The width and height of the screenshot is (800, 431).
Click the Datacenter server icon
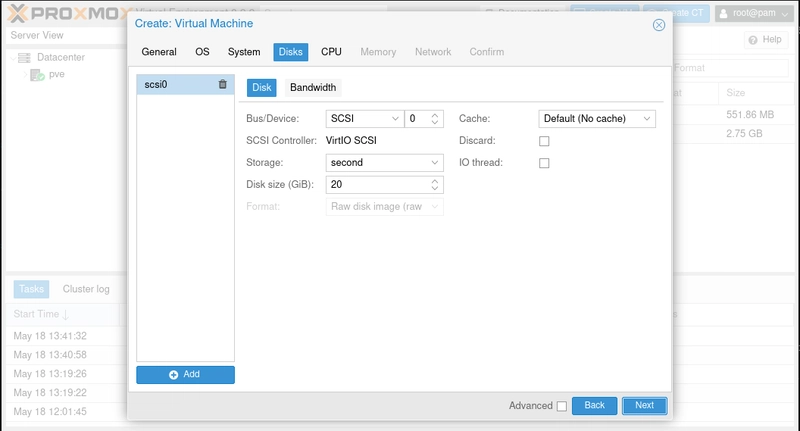[24, 57]
